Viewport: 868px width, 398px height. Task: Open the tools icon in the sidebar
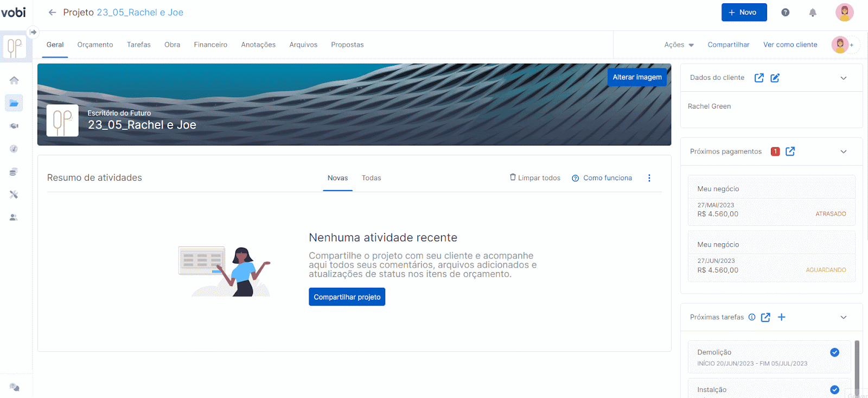14,194
